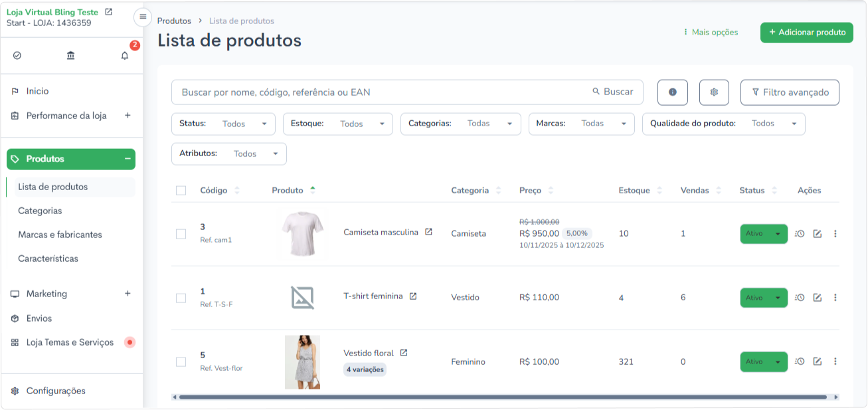Screen dimensions: 868x410
Task: Open the Status filter dropdown
Action: click(223, 124)
